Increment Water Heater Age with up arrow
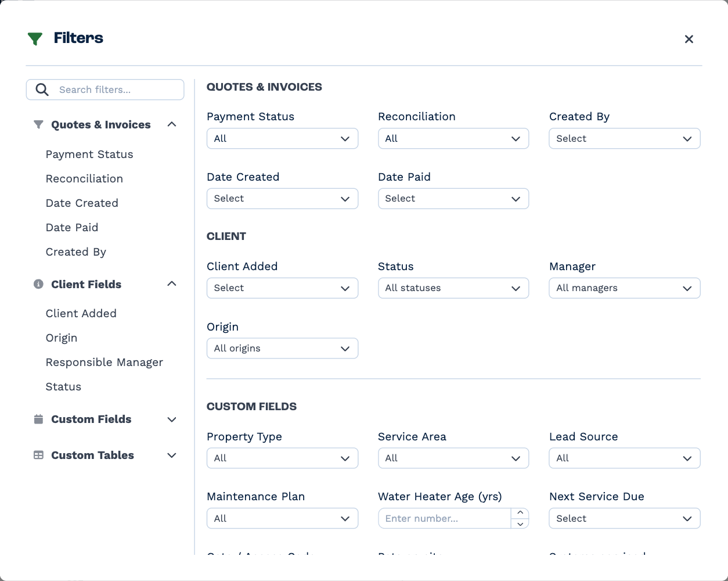The width and height of the screenshot is (728, 581). [x=520, y=513]
